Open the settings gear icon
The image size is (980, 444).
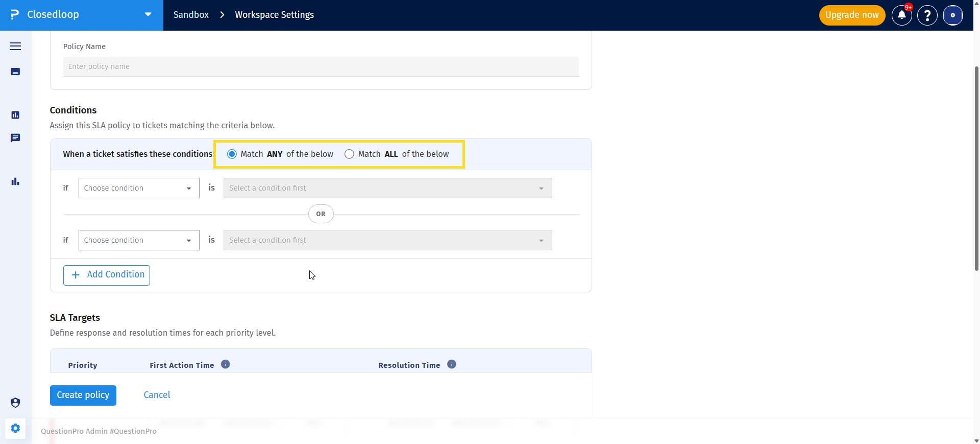tap(15, 428)
